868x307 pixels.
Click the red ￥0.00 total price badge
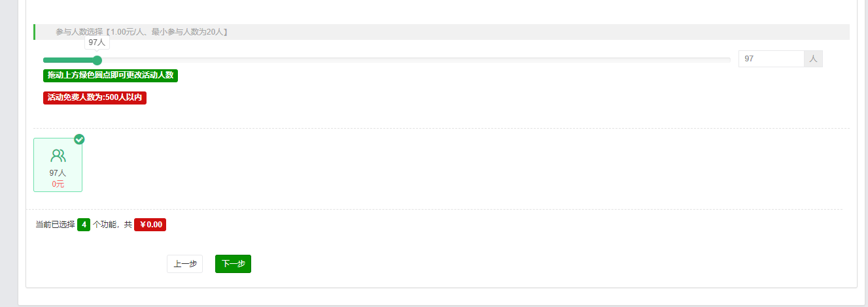click(150, 225)
